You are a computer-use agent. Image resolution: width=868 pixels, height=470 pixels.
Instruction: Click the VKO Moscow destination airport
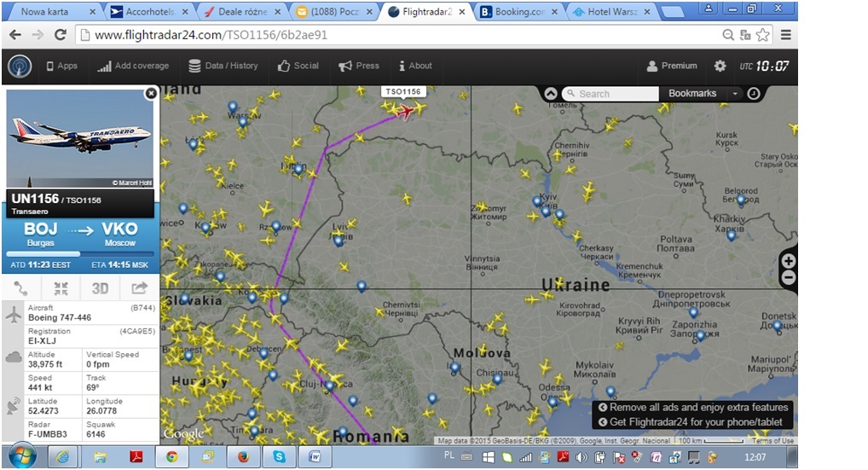(119, 235)
